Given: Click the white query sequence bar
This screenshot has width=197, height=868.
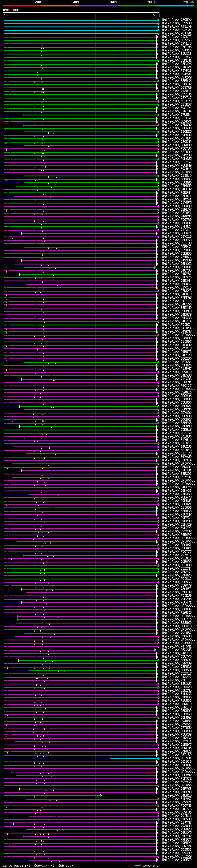Looking at the screenshot, I should point(81,12).
